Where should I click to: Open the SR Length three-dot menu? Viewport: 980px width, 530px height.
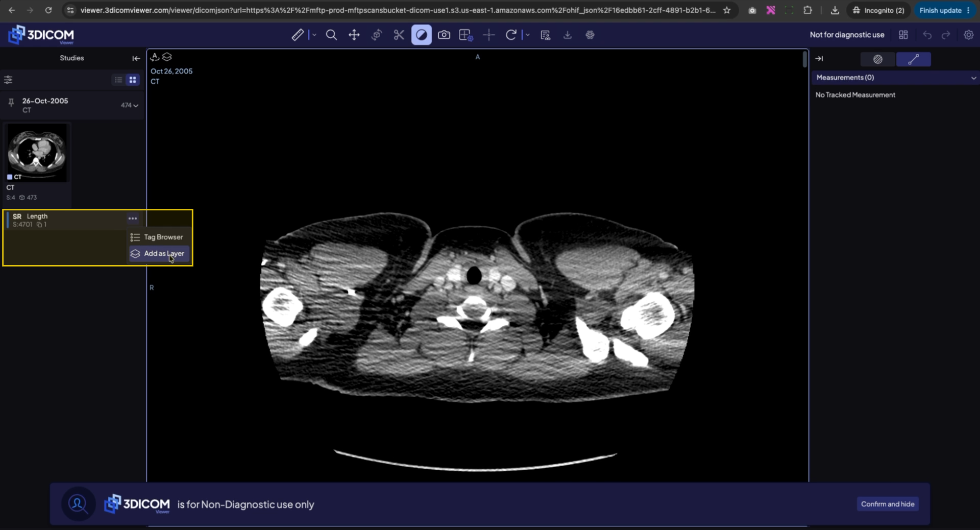[x=133, y=219]
